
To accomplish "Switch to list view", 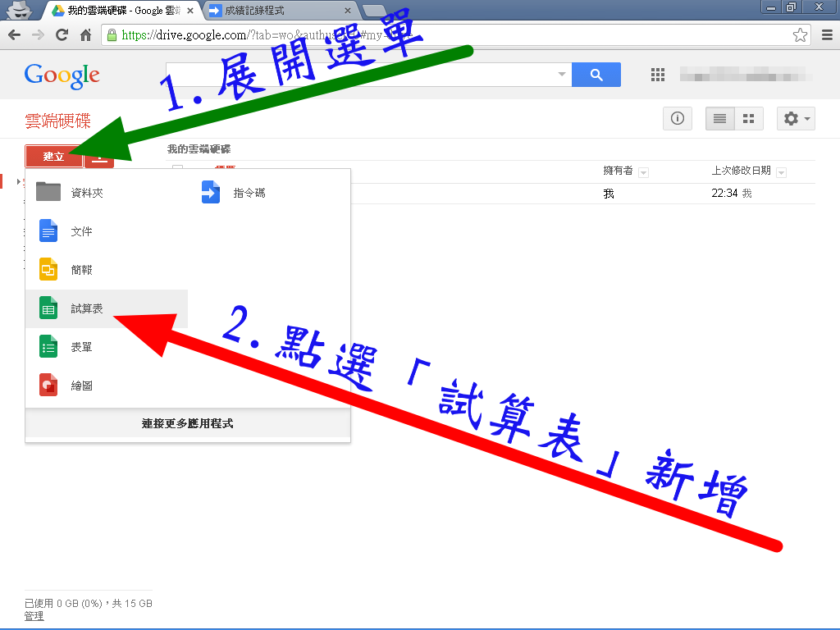I will click(x=719, y=118).
